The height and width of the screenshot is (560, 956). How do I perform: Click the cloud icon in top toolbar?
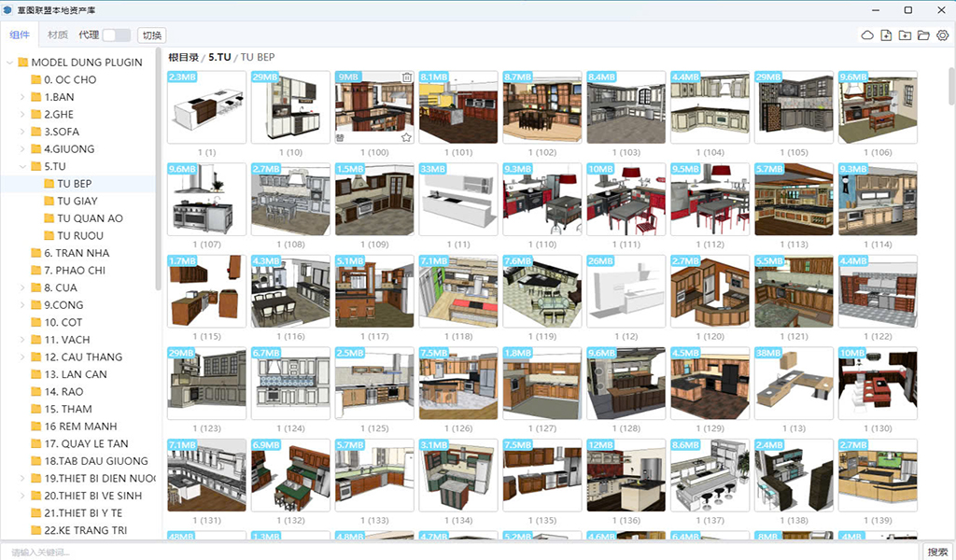(867, 35)
